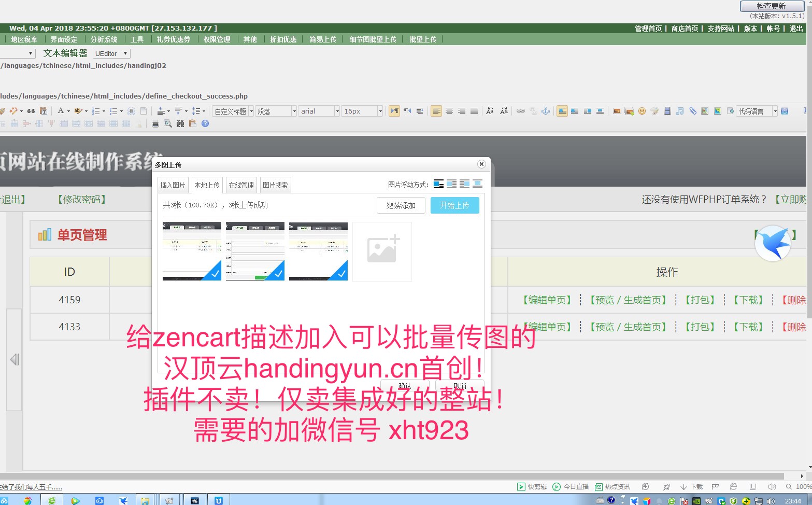Image resolution: width=812 pixels, height=505 pixels.
Task: Click the single image insert icon
Action: pyautogui.click(x=617, y=111)
